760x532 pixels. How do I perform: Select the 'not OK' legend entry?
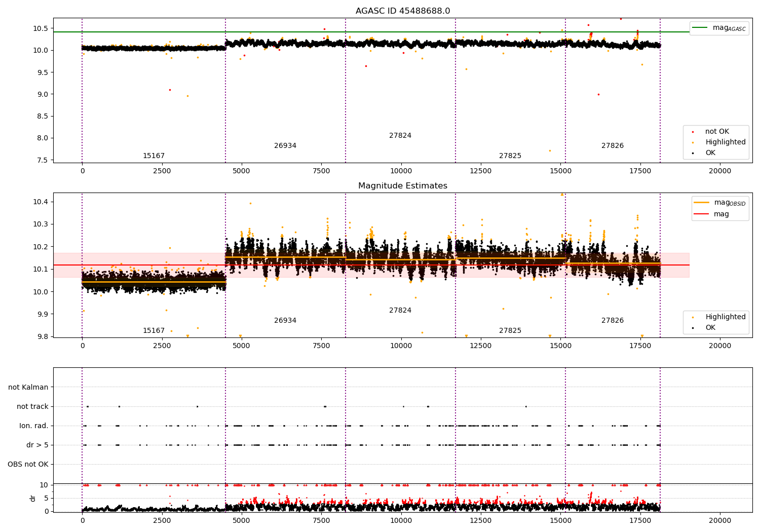click(x=717, y=132)
